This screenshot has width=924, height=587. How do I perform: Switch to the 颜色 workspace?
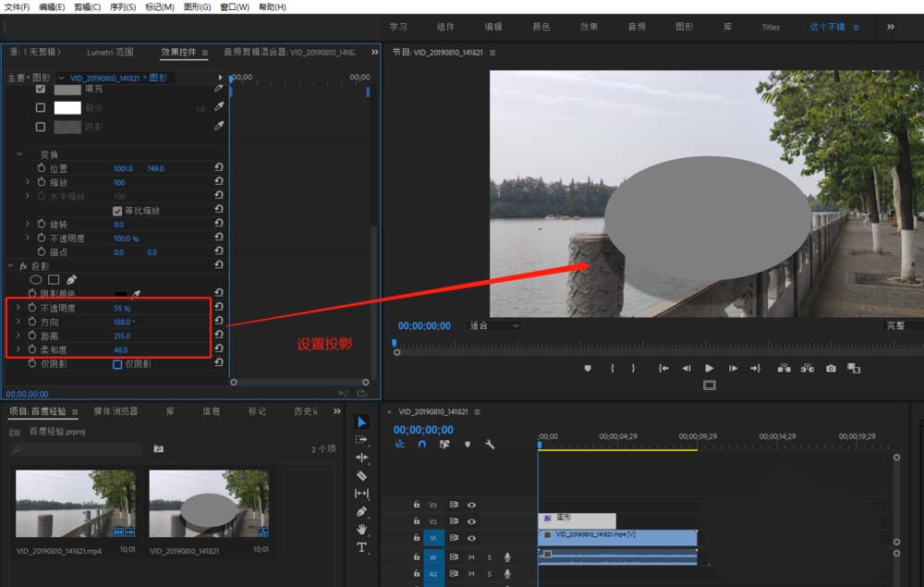click(x=541, y=27)
